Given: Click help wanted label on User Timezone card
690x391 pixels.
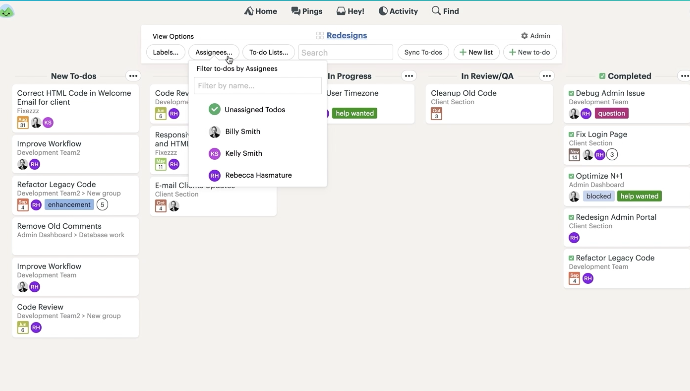Looking at the screenshot, I should pos(354,113).
